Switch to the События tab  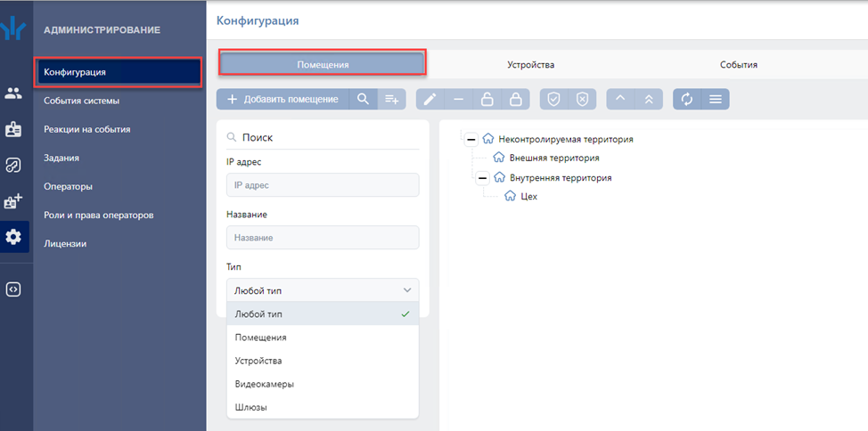(x=739, y=65)
